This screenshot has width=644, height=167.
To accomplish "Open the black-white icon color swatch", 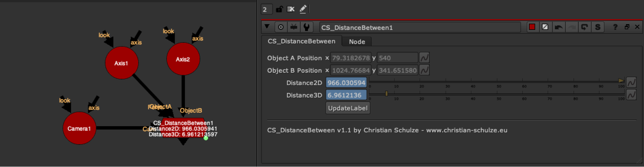I will (x=545, y=27).
